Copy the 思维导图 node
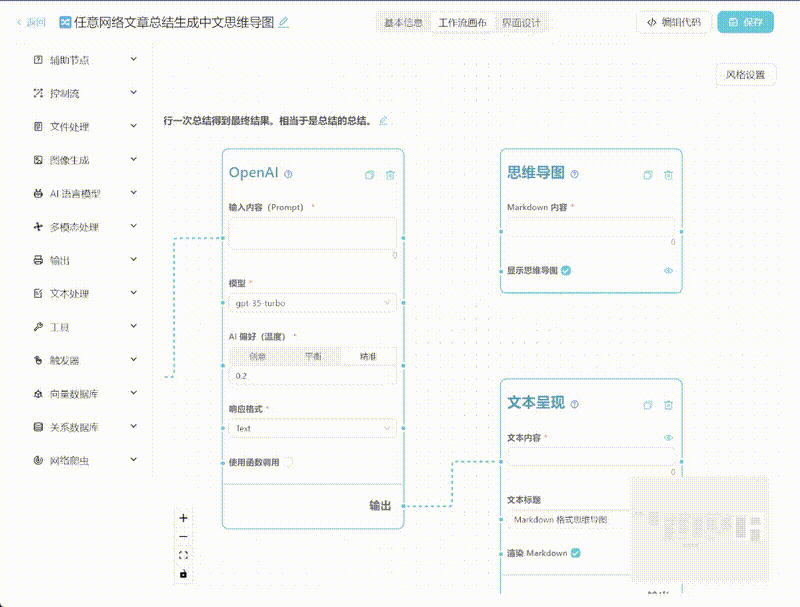The image size is (800, 607). click(648, 175)
